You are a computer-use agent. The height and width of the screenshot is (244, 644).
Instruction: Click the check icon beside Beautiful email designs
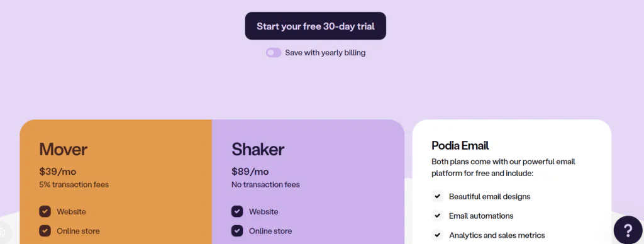click(438, 196)
